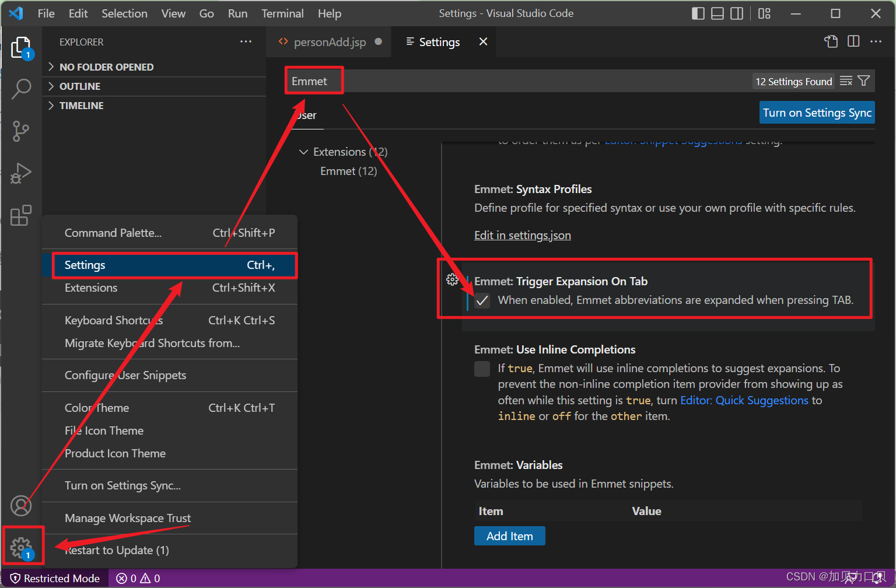Open the Search view in activity bar
The height and width of the screenshot is (588, 896).
coord(22,89)
